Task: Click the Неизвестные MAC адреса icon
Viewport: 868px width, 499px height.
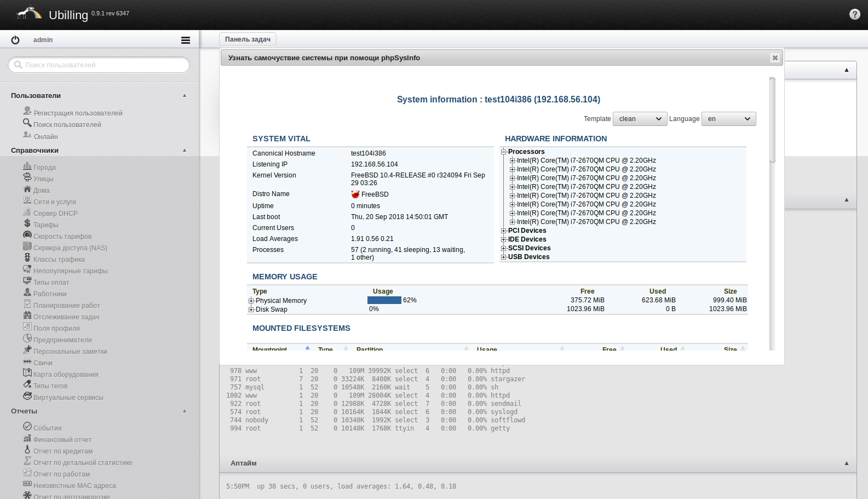Action: click(27, 484)
